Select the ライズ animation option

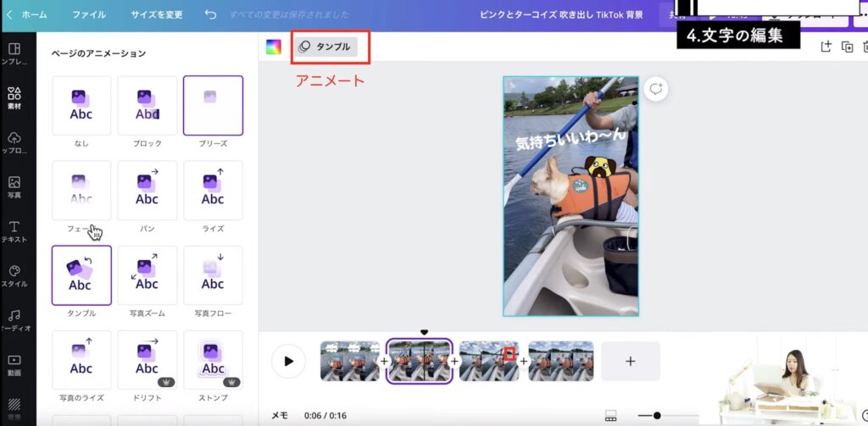[213, 191]
